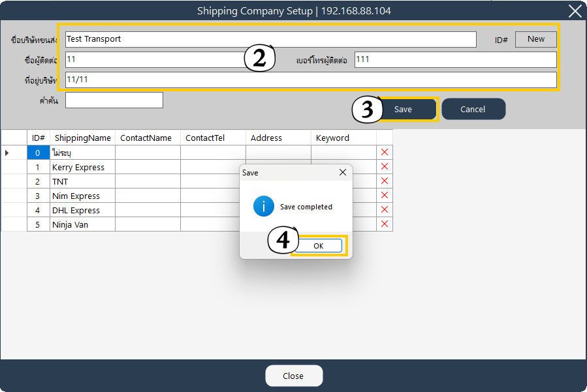The width and height of the screenshot is (587, 392).
Task: Click the New ID button
Action: point(535,39)
